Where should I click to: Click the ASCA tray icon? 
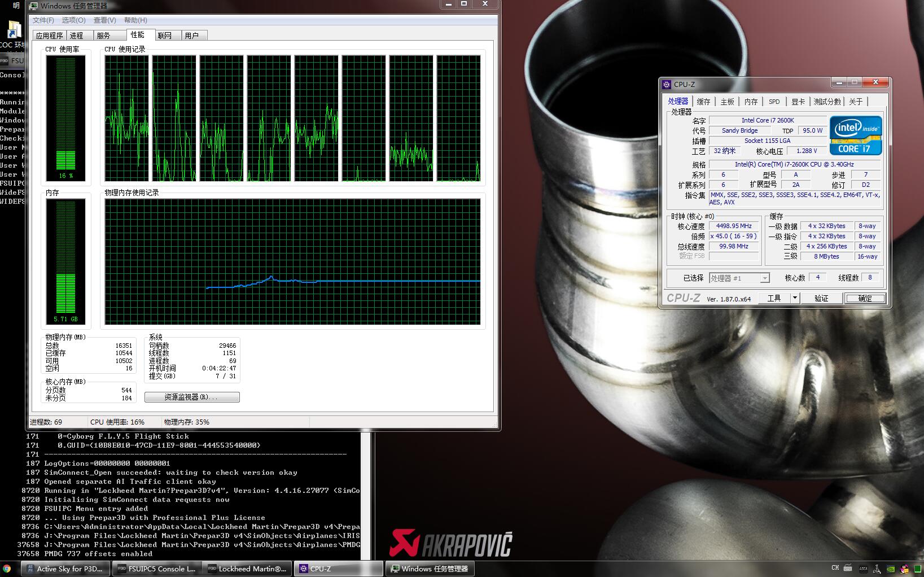click(863, 569)
